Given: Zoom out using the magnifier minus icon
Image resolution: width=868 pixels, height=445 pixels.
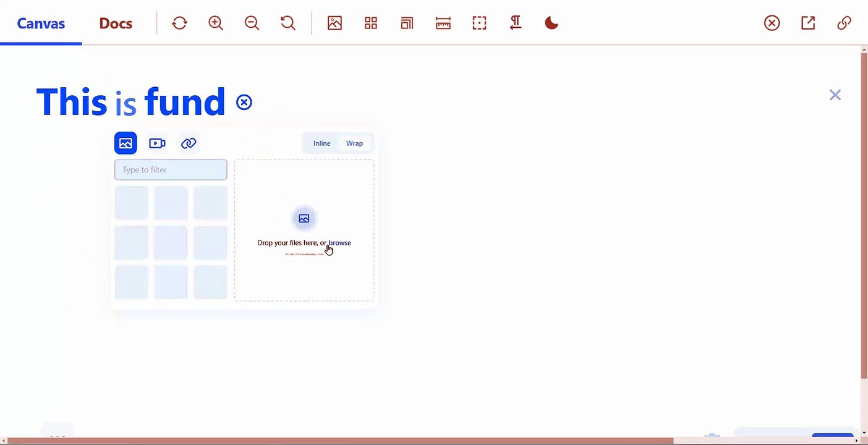Looking at the screenshot, I should point(252,23).
